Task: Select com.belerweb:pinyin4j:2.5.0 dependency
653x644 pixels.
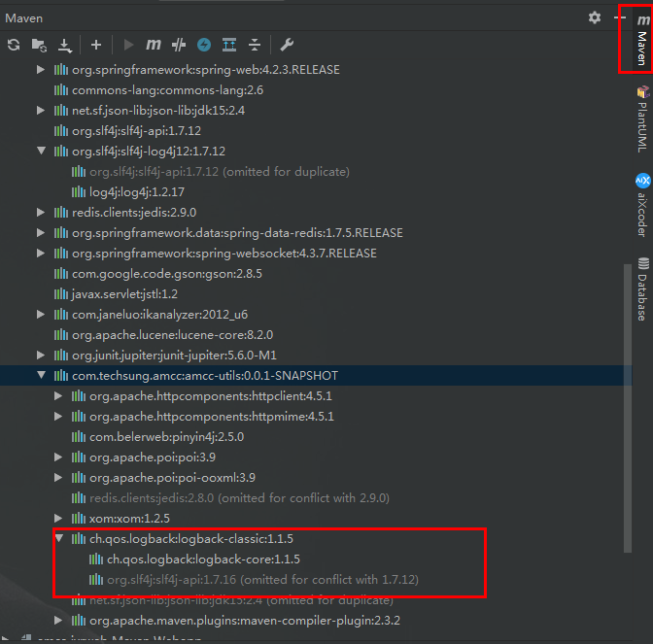Action: tap(166, 437)
